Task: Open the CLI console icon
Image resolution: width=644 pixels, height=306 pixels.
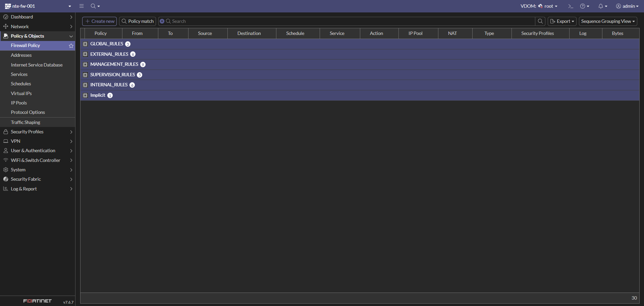Action: coord(571,6)
